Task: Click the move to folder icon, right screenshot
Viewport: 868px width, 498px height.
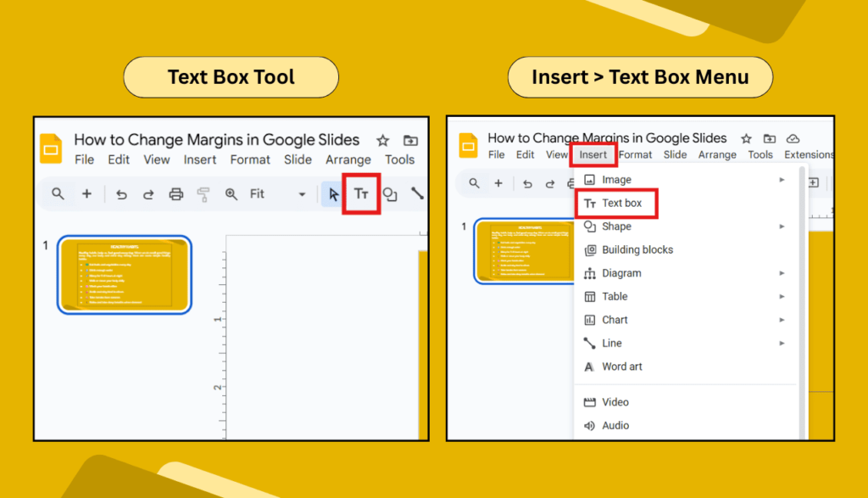Action: (770, 138)
